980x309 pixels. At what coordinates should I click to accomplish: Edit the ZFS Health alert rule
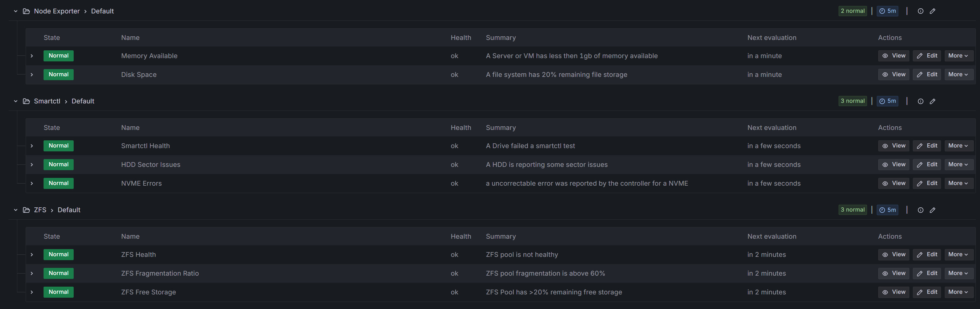[927, 255]
